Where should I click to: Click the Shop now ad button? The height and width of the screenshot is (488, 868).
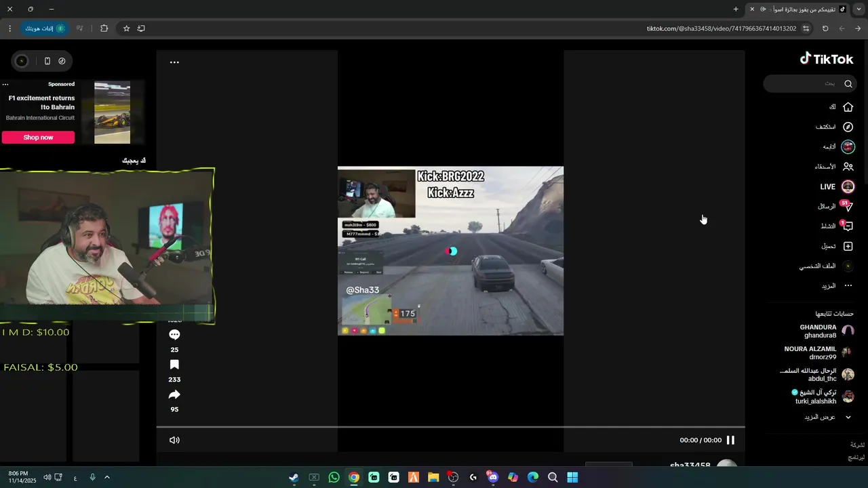[38, 138]
